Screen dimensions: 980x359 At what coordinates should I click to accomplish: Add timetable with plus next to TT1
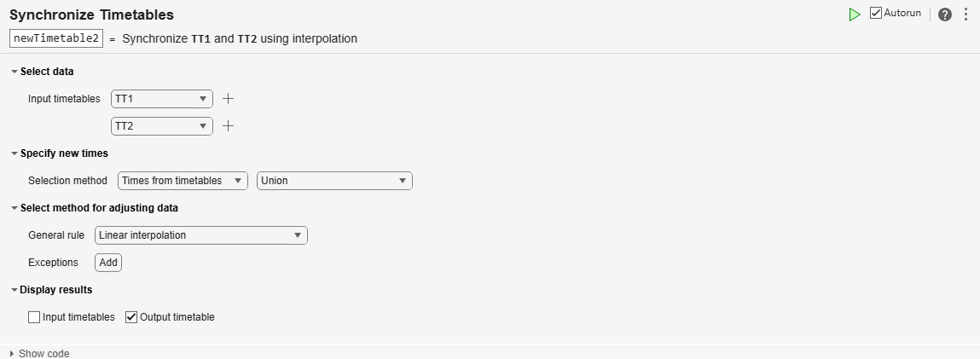tap(228, 99)
